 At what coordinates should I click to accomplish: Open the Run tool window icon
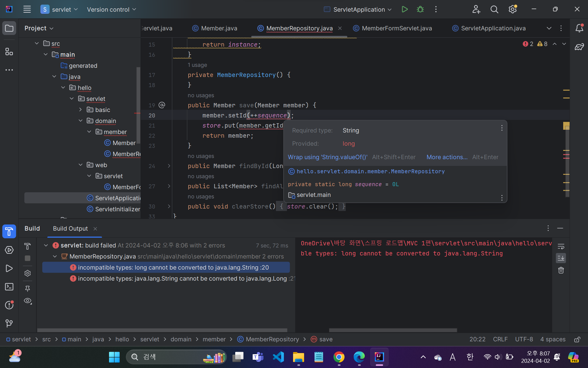(x=9, y=268)
